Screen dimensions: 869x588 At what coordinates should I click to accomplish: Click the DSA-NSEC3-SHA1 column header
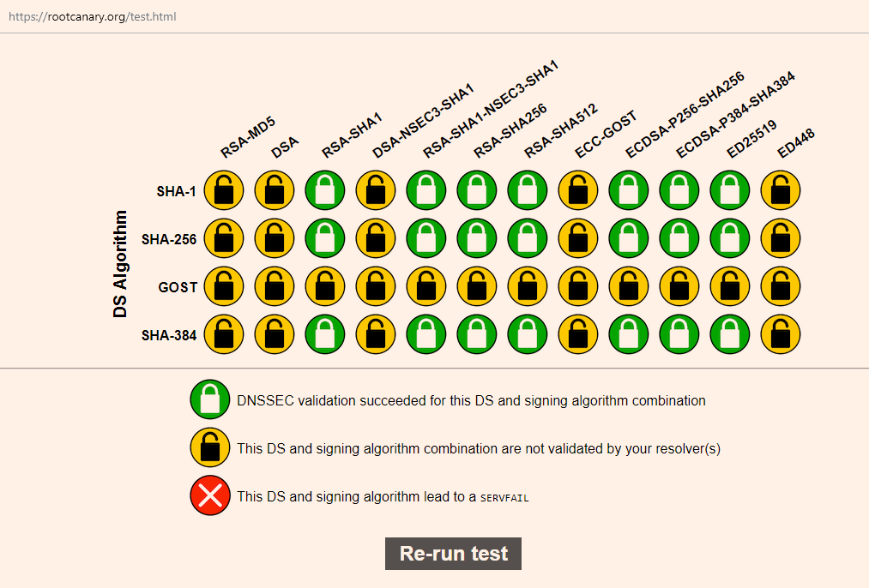[x=424, y=121]
